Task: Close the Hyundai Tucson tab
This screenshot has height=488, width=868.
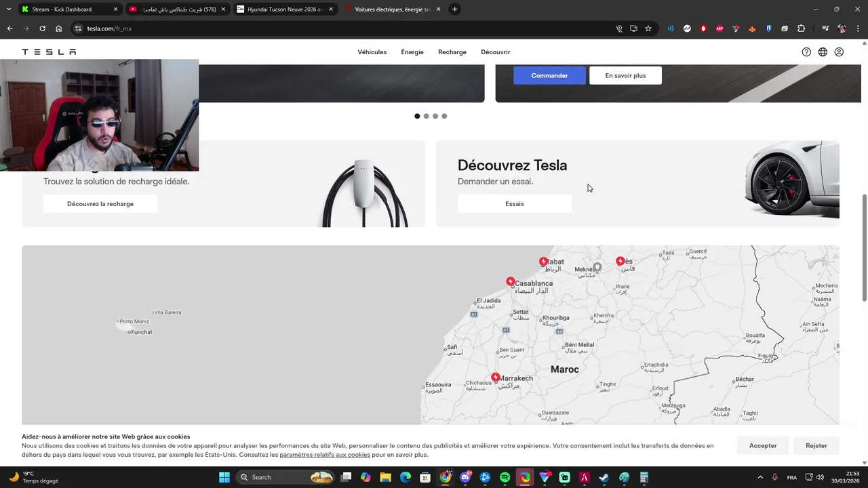Action: (331, 9)
